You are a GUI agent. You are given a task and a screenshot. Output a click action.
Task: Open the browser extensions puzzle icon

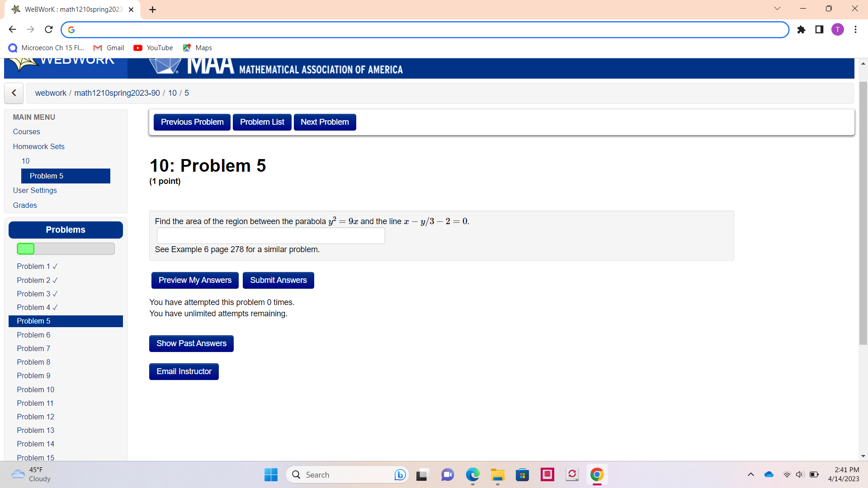pos(801,30)
